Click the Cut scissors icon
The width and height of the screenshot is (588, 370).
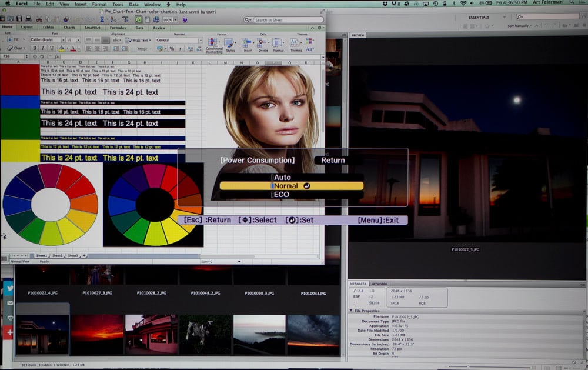[x=39, y=19]
